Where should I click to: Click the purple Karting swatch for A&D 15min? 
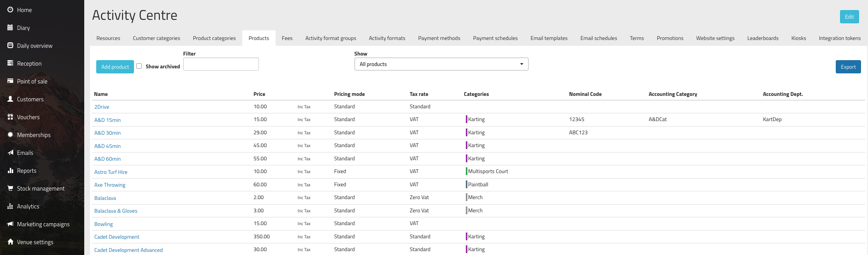[x=466, y=120]
